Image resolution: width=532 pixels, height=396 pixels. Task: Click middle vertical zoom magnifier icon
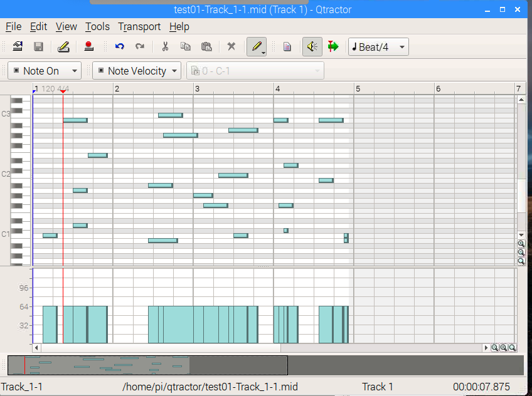521,253
